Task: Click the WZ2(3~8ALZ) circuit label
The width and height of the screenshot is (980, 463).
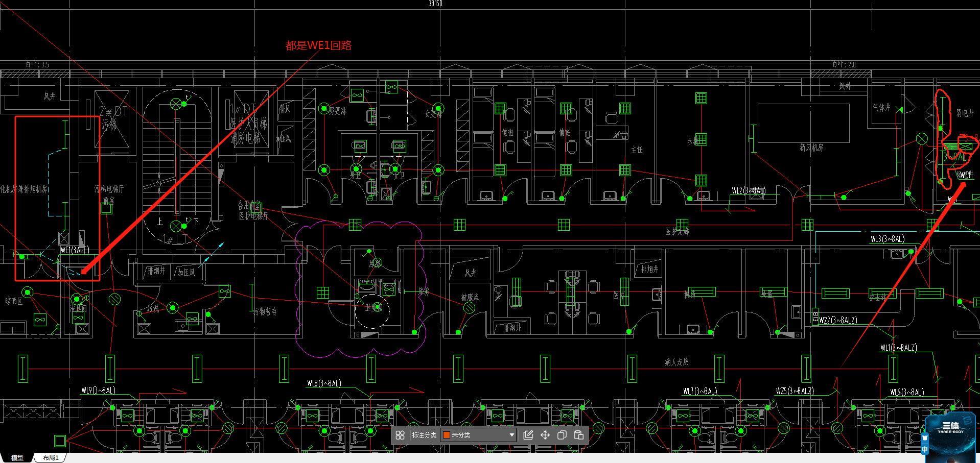Action: [838, 321]
